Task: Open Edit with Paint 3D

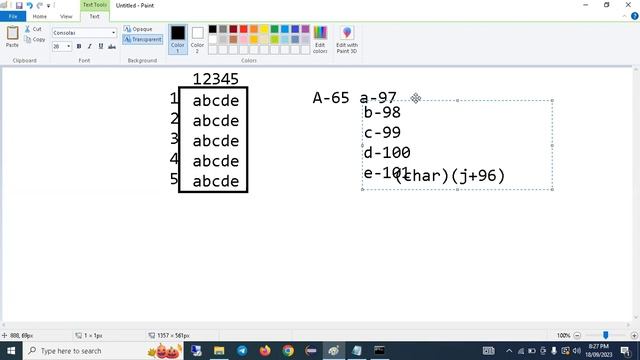Action: point(347,39)
